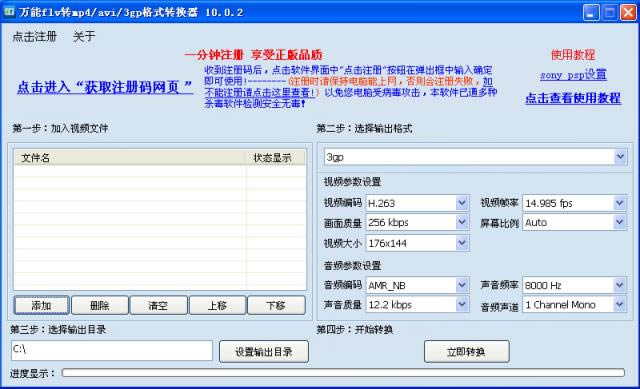Click the 进度显示 progress bar
640x389 pixels.
tap(343, 373)
